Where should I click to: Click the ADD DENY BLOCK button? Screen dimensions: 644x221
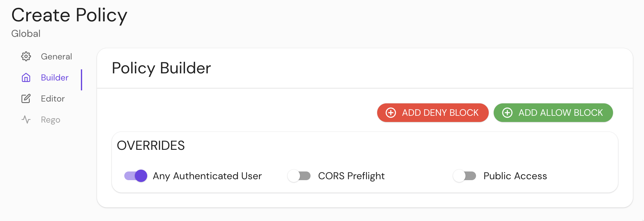point(433,113)
